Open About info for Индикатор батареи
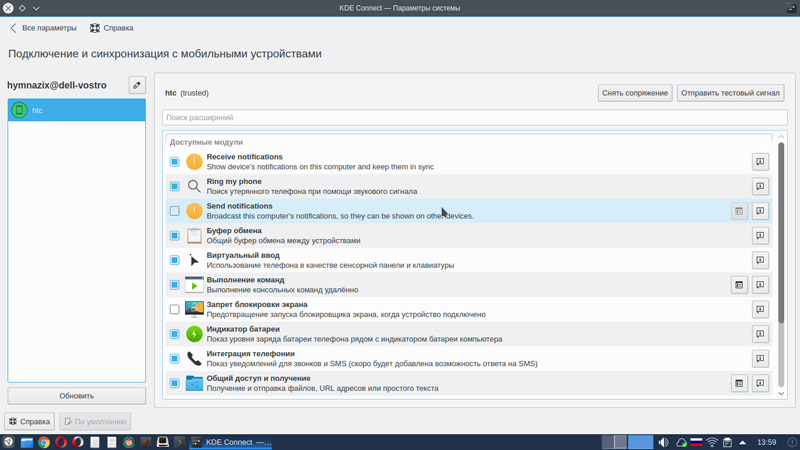 (760, 334)
